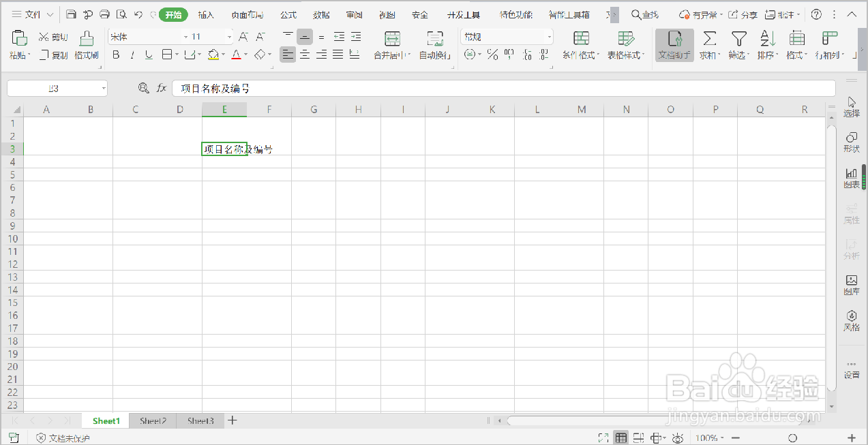Click the zoom slider handle in status bar

click(x=792, y=438)
